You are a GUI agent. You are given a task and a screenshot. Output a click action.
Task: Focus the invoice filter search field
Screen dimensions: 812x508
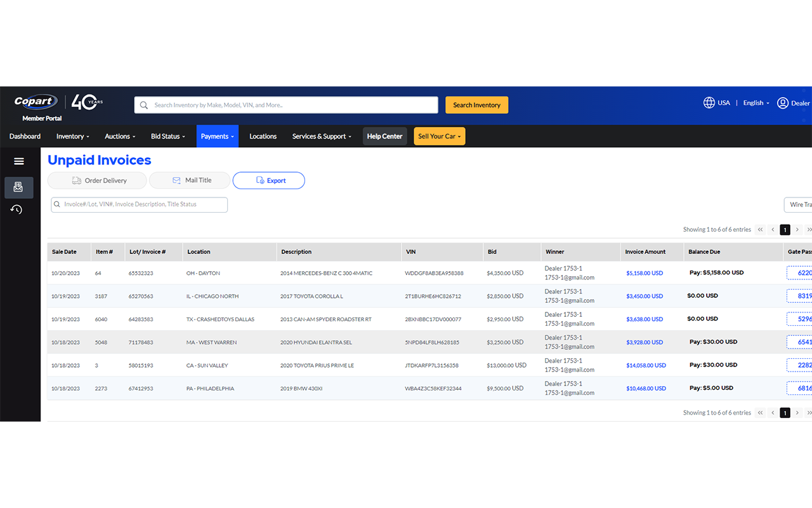[x=140, y=204]
